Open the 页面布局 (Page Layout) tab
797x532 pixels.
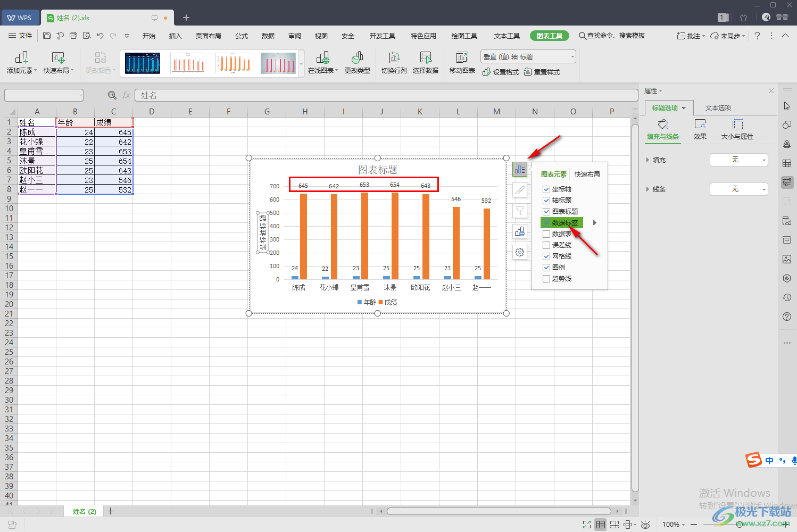208,36
